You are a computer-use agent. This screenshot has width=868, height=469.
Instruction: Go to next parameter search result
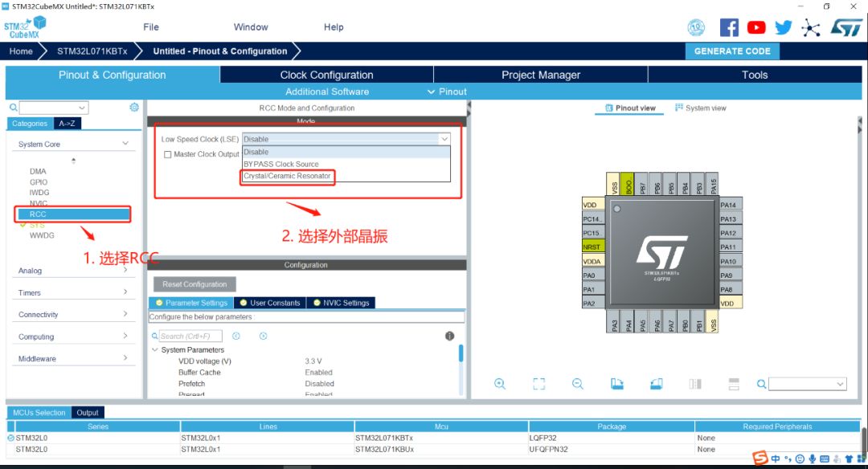264,336
